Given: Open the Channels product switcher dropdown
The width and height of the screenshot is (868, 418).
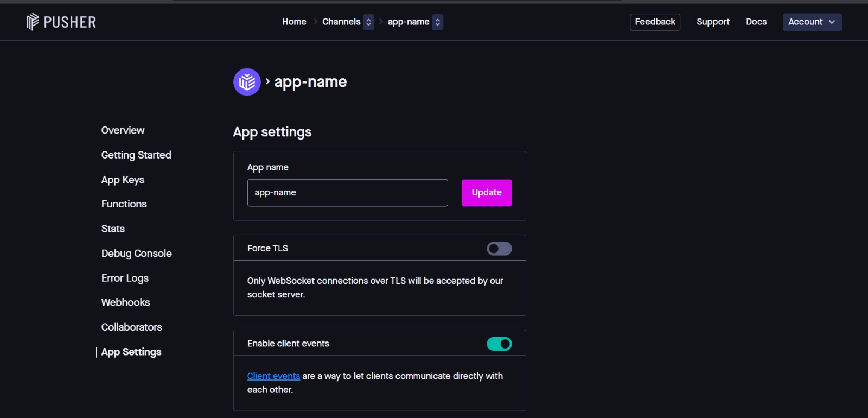Looking at the screenshot, I should click(x=368, y=22).
